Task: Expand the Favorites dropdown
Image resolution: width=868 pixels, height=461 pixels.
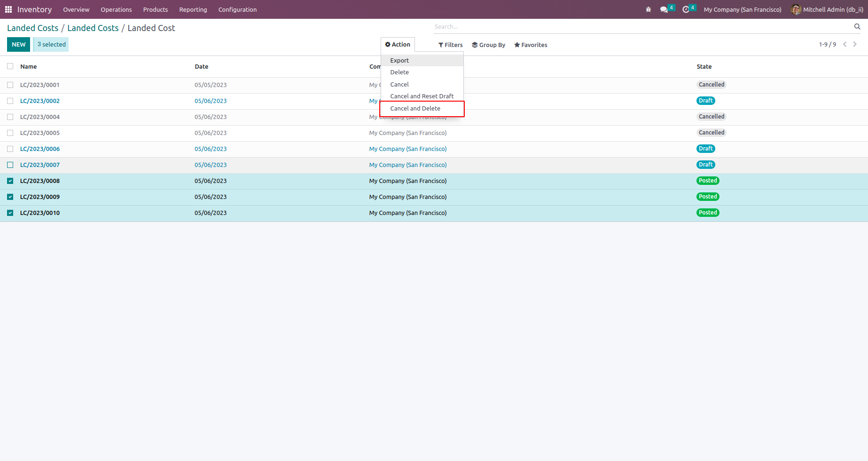Action: (x=531, y=45)
